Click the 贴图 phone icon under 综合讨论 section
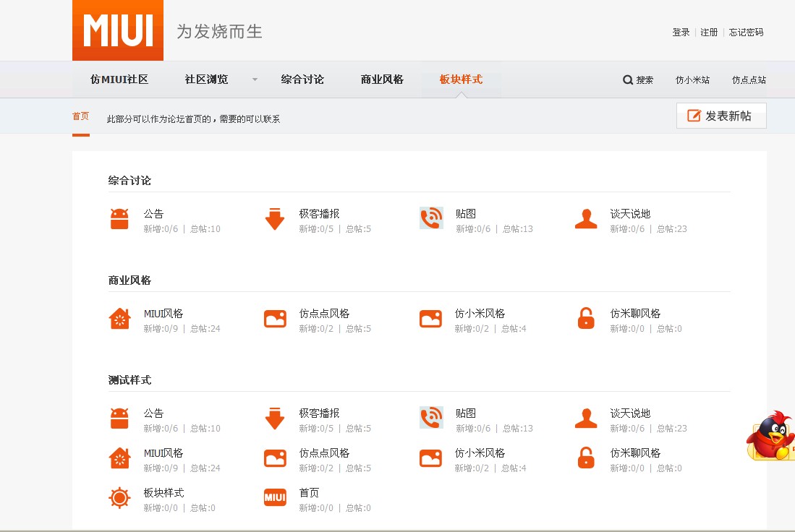Screen dimensions: 795x532 pos(431,218)
